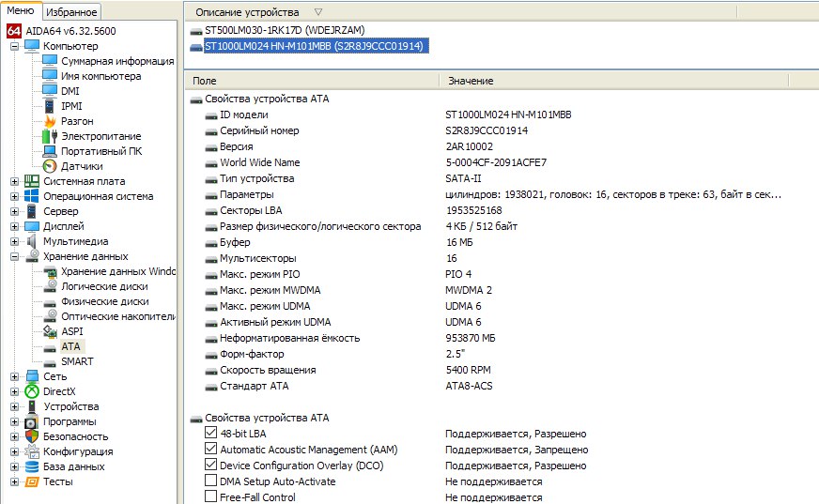The width and height of the screenshot is (819, 504).
Task: Expand the Тесты tree node
Action: click(15, 482)
